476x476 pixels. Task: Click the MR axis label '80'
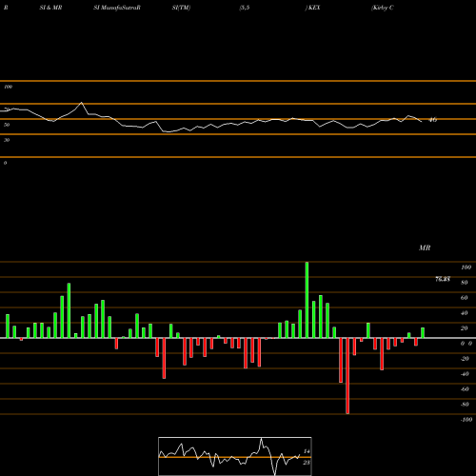(x=465, y=283)
